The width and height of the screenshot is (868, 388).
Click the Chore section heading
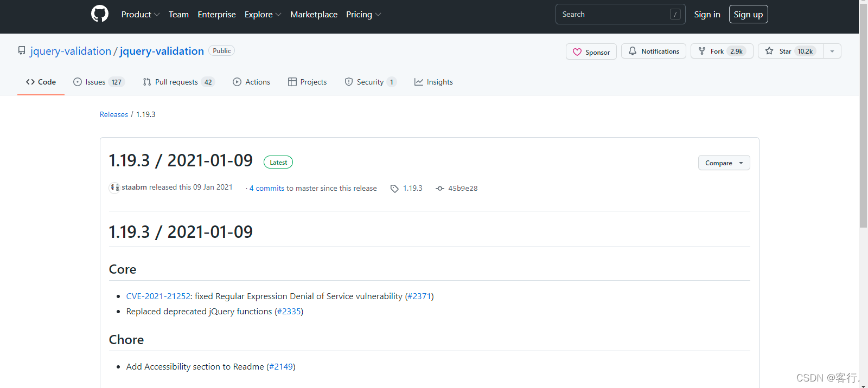126,340
